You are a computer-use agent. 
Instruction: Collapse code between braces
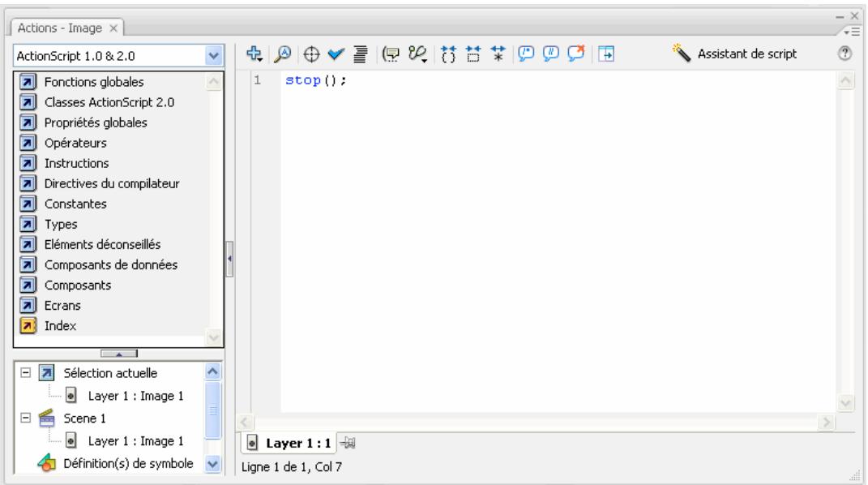(448, 55)
